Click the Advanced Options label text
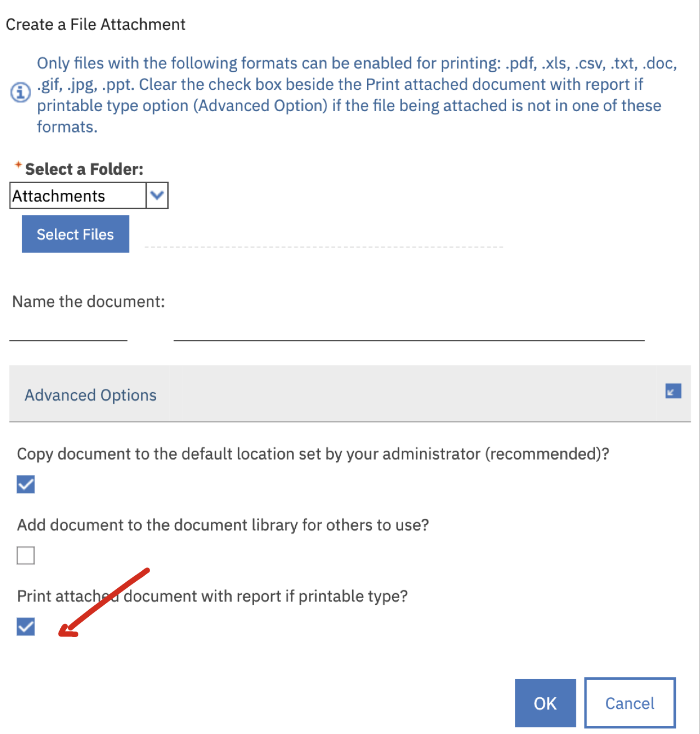The width and height of the screenshot is (700, 734). click(90, 394)
